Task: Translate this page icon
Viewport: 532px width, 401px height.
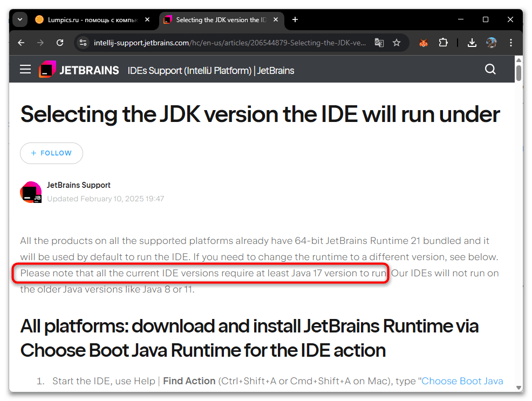Action: coord(379,43)
